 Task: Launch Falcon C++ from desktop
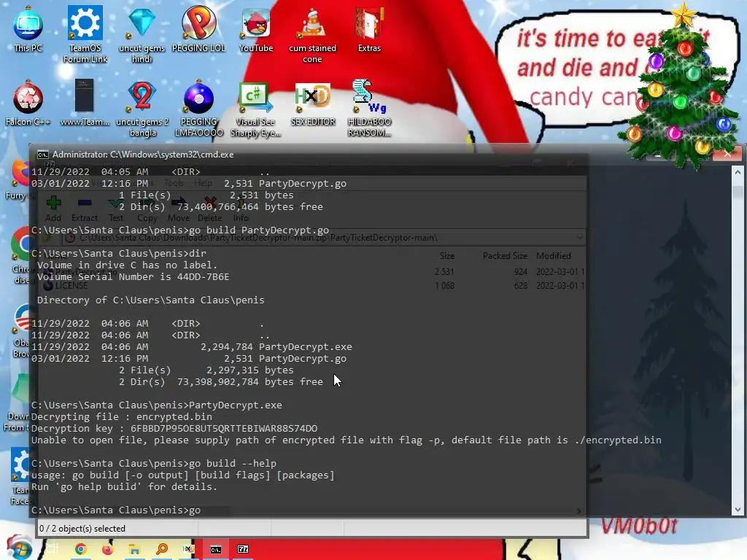pos(28,104)
